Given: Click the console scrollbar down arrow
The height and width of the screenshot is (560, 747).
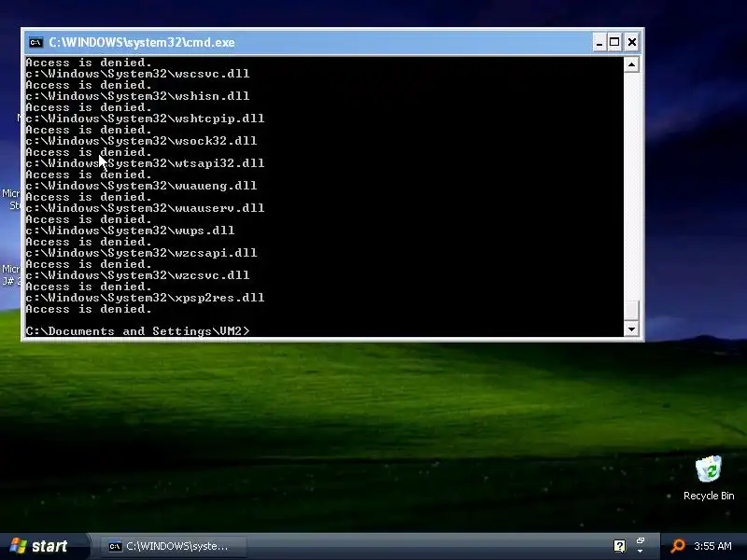Looking at the screenshot, I should tap(631, 329).
